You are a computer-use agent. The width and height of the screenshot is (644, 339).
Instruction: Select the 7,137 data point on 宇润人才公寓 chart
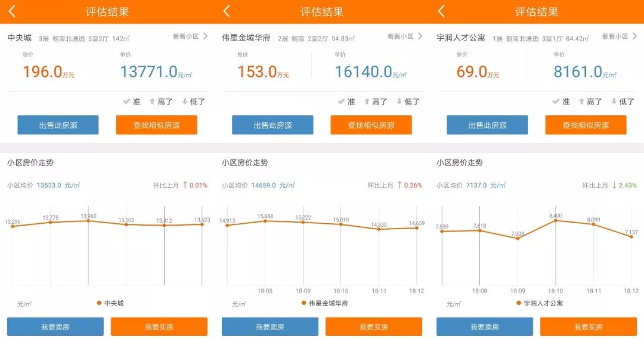(631, 237)
